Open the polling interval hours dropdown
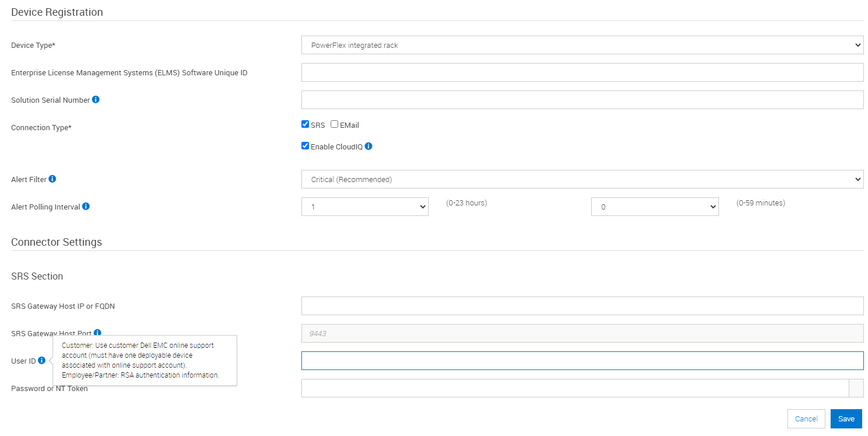Screen dimensions: 868x436 (x=364, y=207)
